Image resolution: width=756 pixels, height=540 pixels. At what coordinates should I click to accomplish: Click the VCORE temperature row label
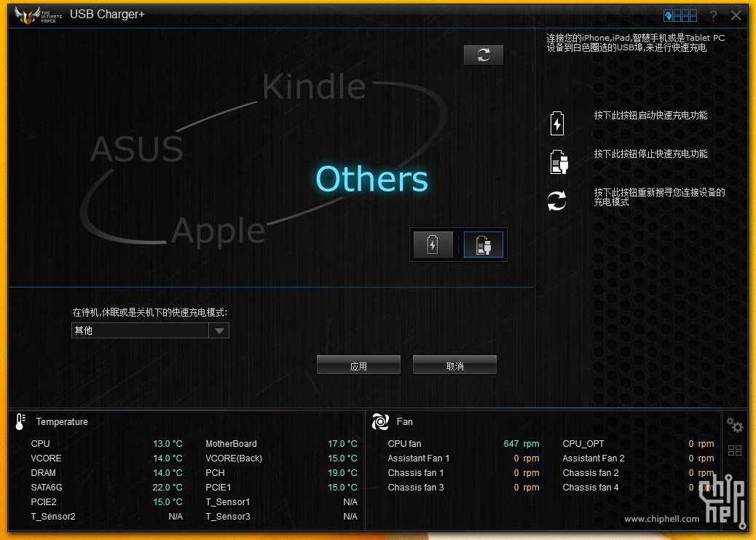point(47,458)
